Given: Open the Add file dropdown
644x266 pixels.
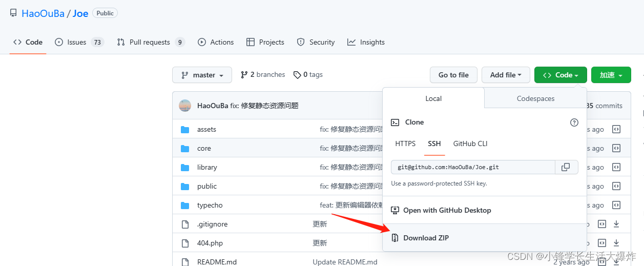Looking at the screenshot, I should [506, 75].
